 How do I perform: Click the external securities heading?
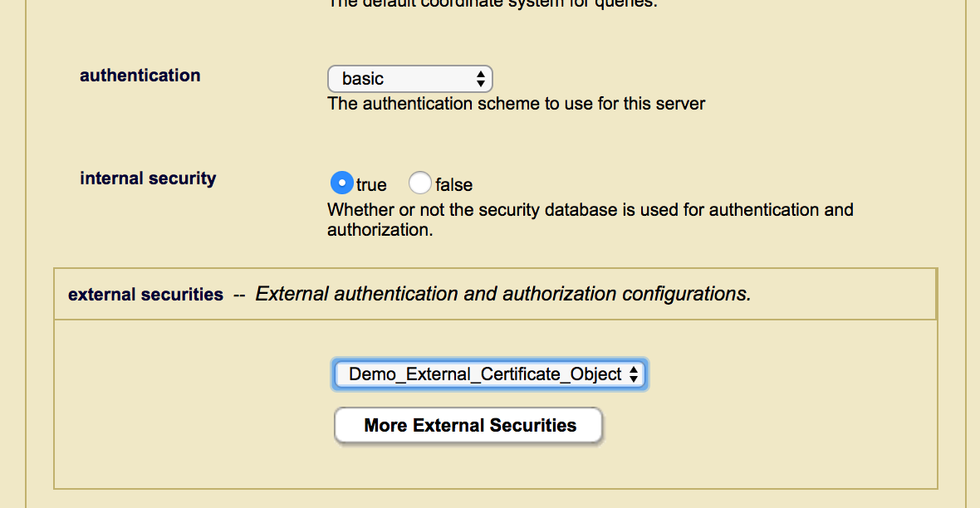click(x=145, y=295)
